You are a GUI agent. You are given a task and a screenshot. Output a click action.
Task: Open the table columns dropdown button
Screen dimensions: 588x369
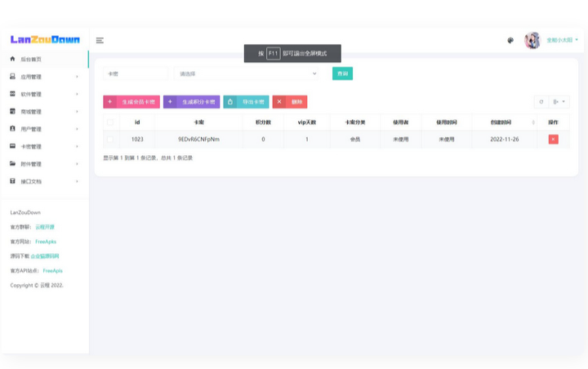click(x=559, y=101)
